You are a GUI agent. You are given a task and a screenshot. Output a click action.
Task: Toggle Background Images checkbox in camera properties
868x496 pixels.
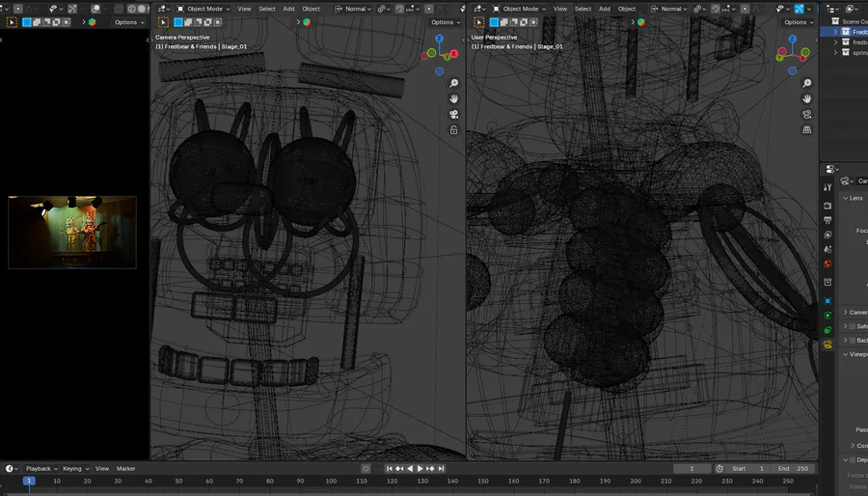(x=853, y=340)
